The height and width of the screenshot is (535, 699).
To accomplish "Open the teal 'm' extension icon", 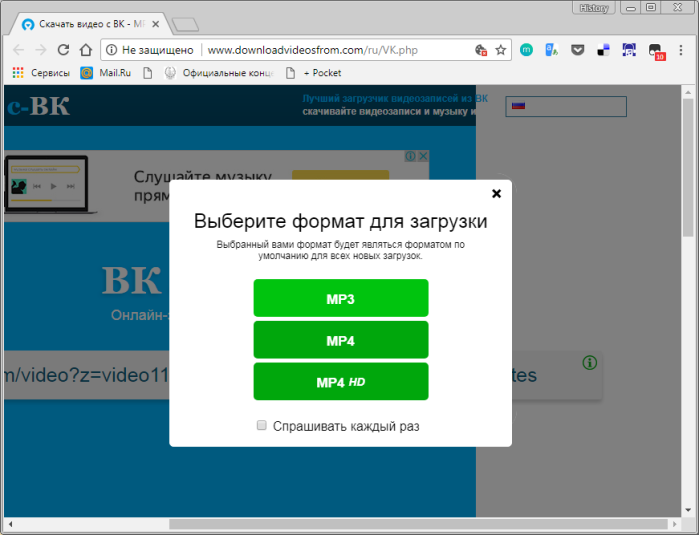I will (526, 50).
